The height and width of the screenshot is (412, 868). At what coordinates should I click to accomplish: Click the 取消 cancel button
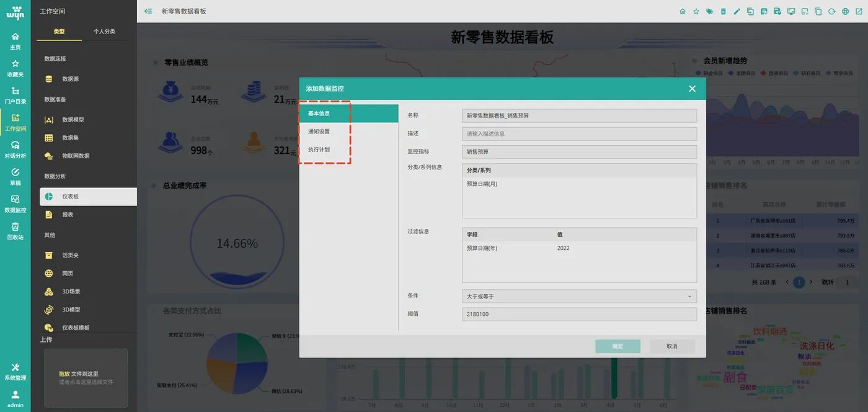pos(672,346)
